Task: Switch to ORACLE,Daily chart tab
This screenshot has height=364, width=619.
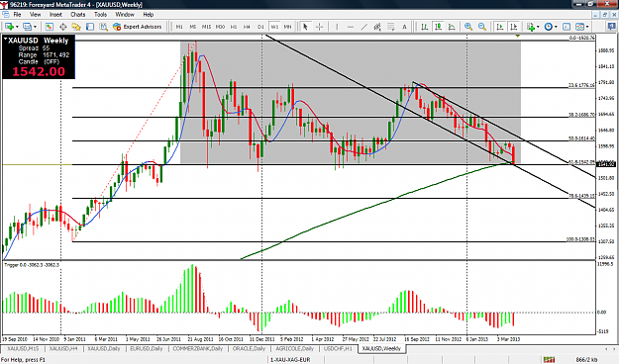Action: click(249, 349)
